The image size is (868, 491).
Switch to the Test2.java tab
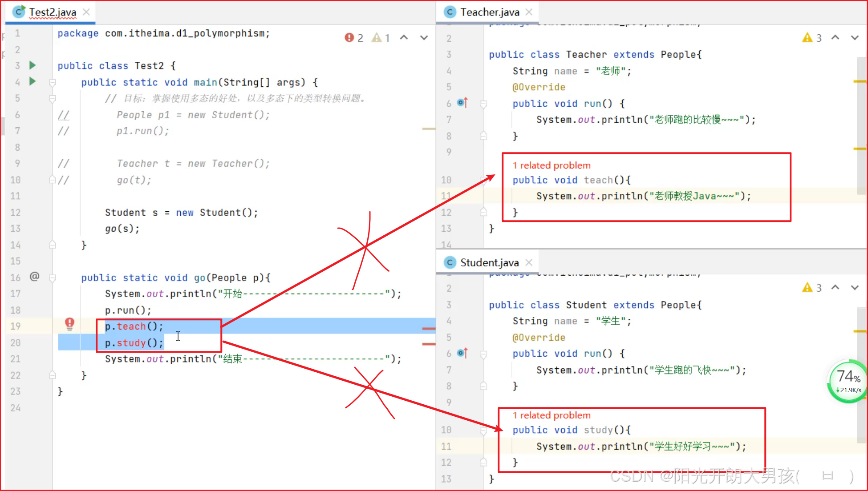(x=53, y=12)
